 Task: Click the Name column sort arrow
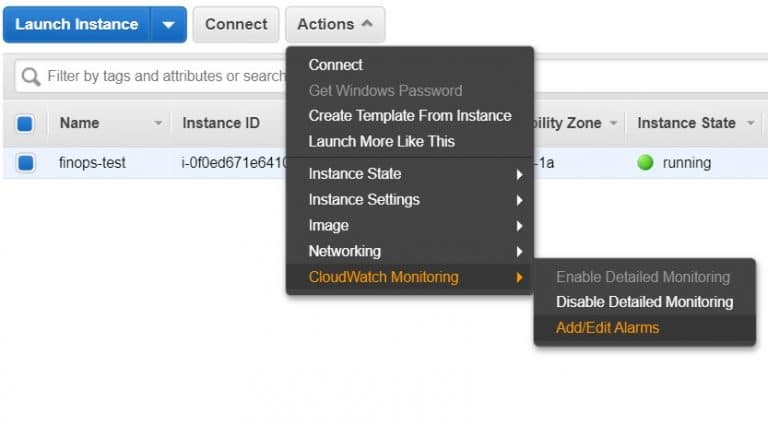click(158, 123)
